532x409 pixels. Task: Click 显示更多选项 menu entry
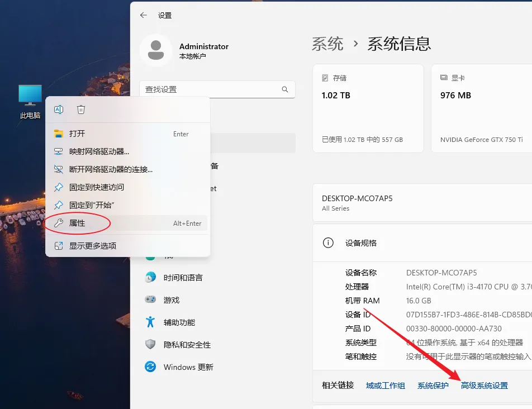point(127,246)
